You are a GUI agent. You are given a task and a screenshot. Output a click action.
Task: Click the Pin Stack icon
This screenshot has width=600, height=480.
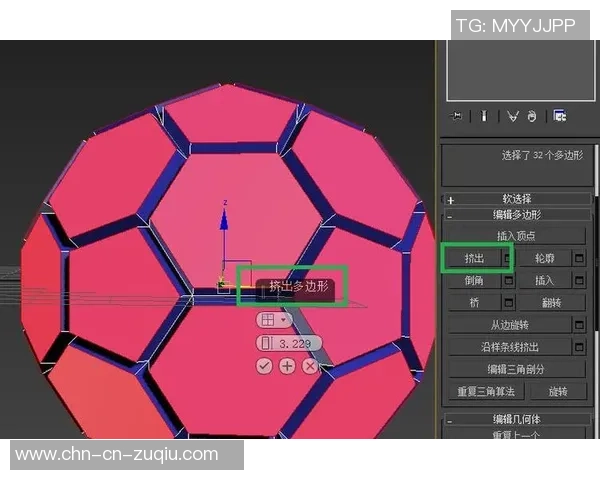coord(457,115)
